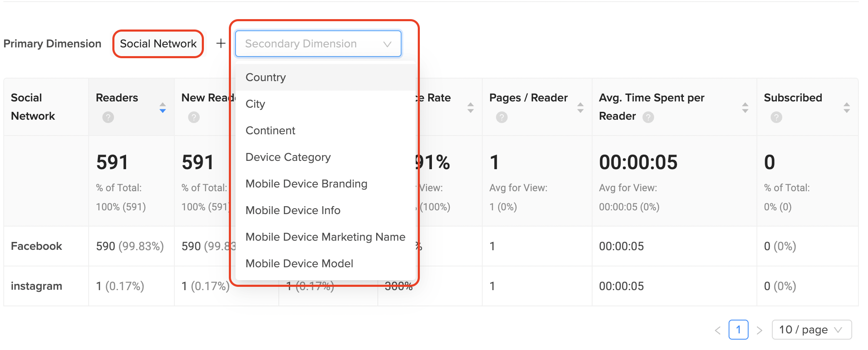The image size is (868, 350).
Task: Select Device Category option
Action: point(288,157)
